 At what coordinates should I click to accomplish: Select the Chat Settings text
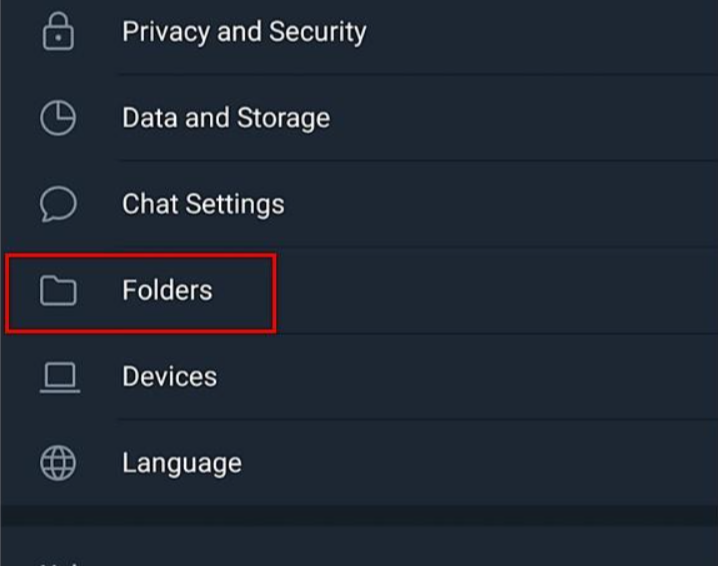203,204
